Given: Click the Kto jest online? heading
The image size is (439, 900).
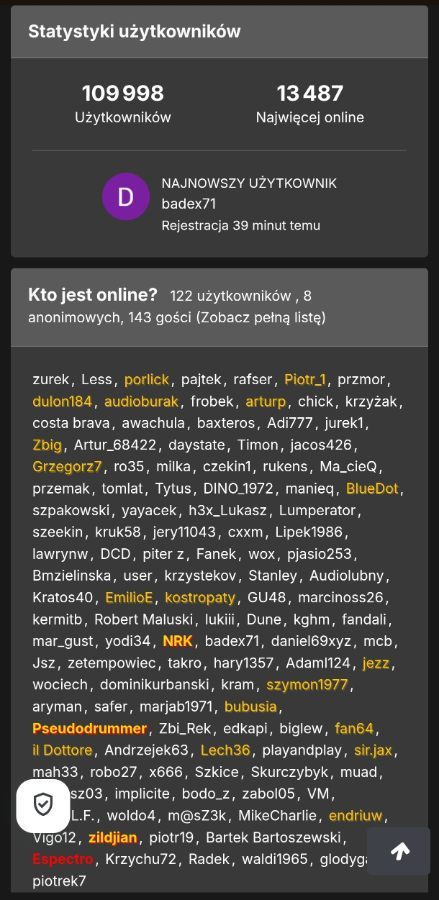Looking at the screenshot, I should pyautogui.click(x=92, y=296).
